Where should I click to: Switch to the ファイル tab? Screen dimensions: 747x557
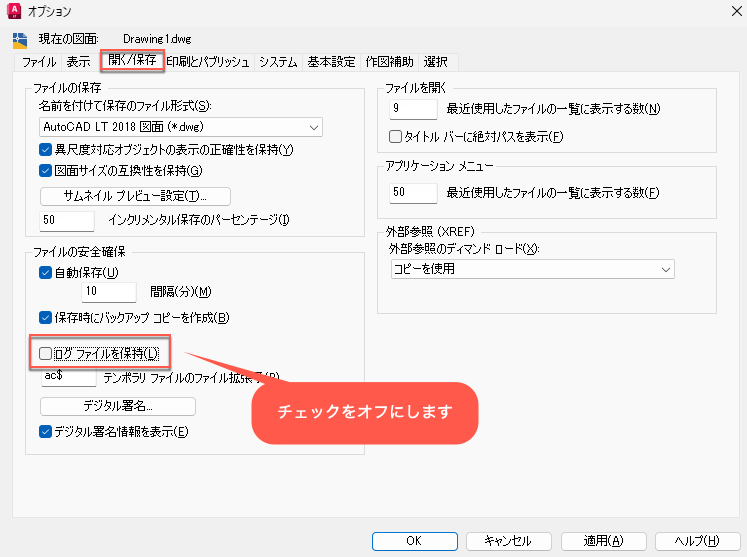[x=39, y=62]
